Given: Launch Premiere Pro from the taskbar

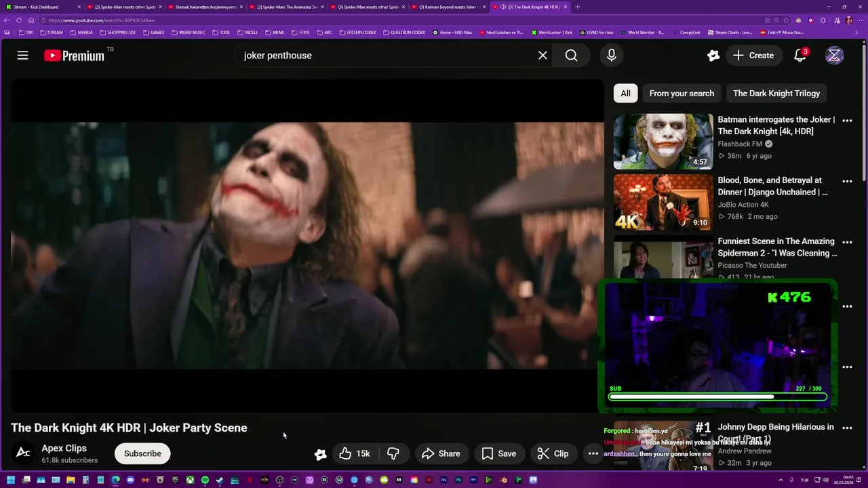Looking at the screenshot, I should pyautogui.click(x=473, y=480).
